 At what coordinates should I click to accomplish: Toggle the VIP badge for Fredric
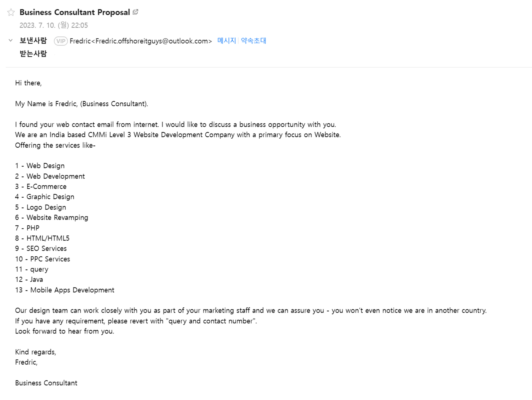[61, 41]
